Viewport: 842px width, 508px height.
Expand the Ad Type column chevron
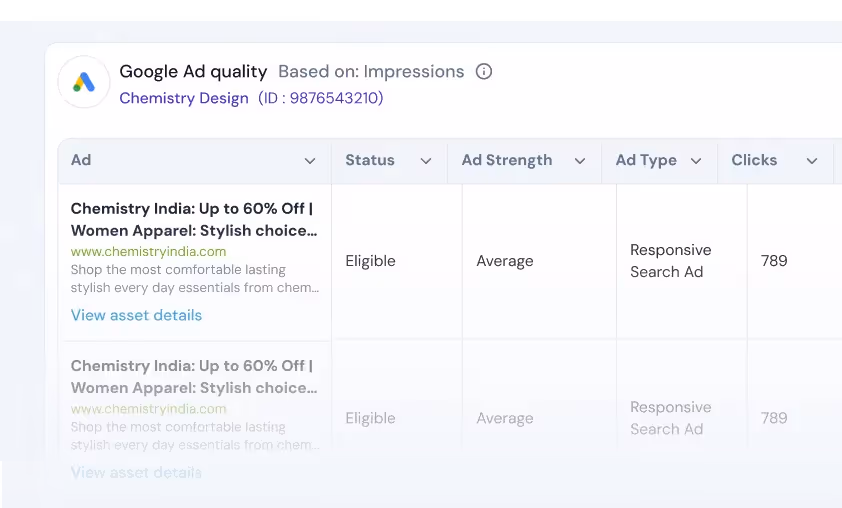point(696,161)
